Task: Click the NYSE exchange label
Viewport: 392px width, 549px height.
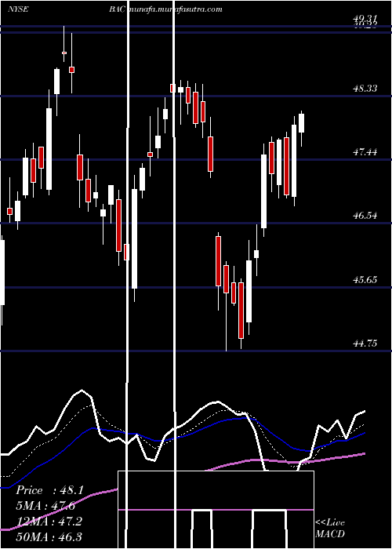Action: [18, 9]
